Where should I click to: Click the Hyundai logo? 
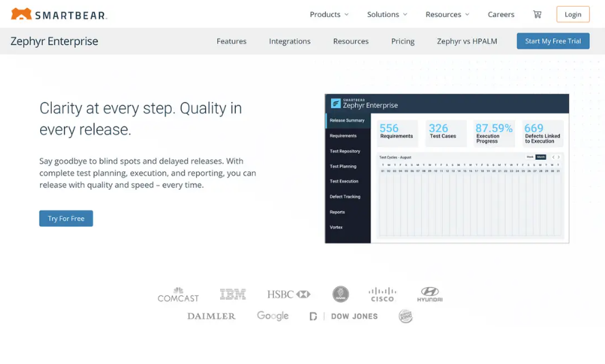pos(430,295)
